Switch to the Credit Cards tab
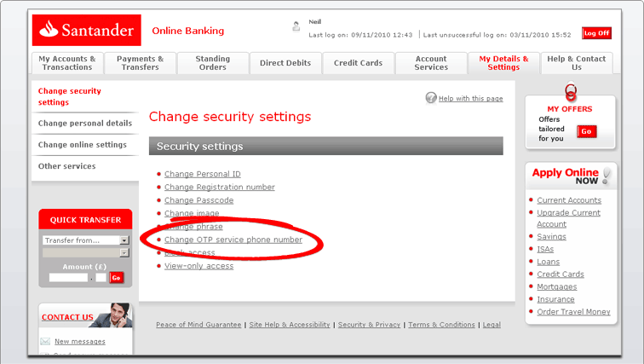Image resolution: width=644 pixels, height=364 pixels. pyautogui.click(x=359, y=63)
